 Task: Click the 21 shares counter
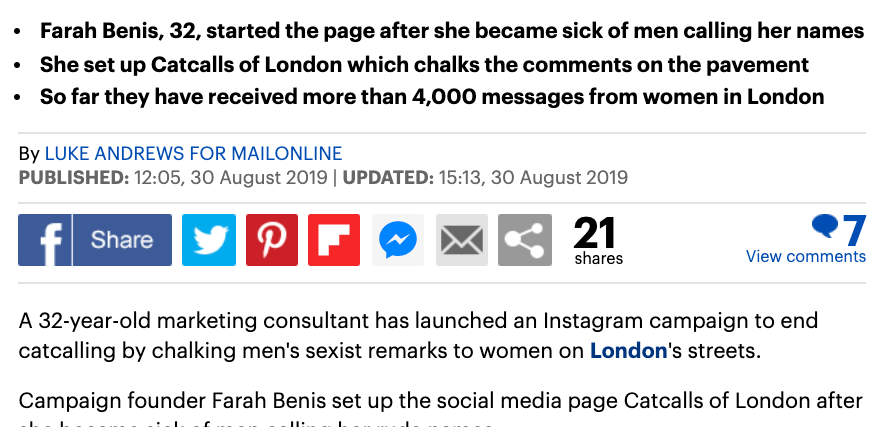pyautogui.click(x=596, y=241)
